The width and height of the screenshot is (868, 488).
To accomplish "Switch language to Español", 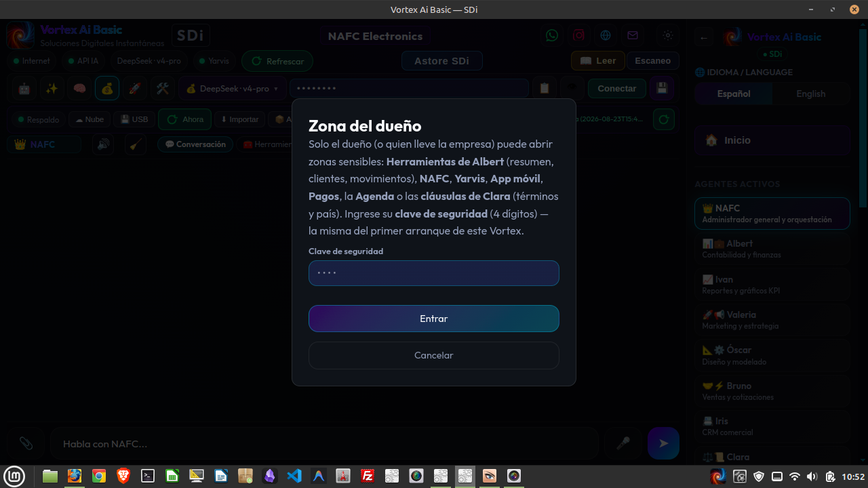I will pyautogui.click(x=734, y=94).
